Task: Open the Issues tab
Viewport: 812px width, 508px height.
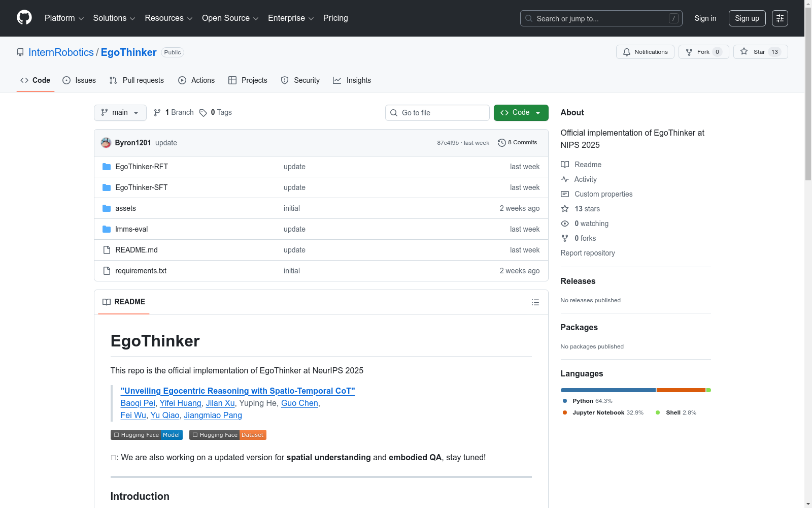Action: (x=79, y=80)
